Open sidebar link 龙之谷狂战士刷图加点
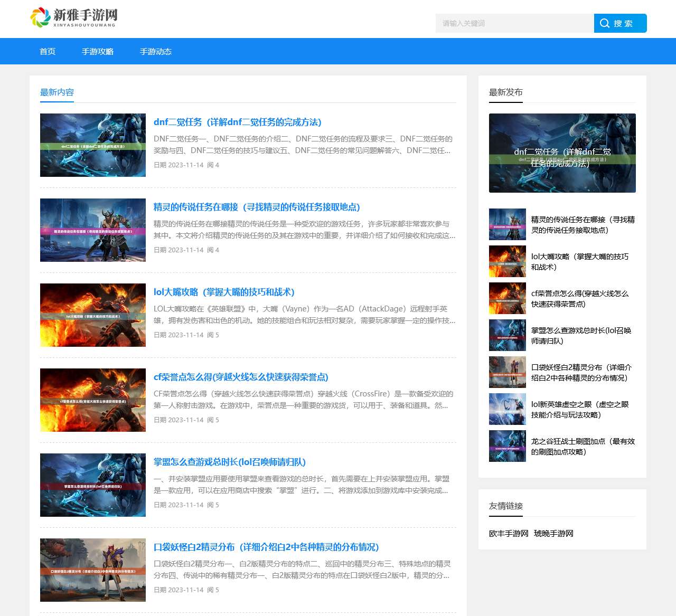Image resolution: width=676 pixels, height=616 pixels. (x=583, y=447)
